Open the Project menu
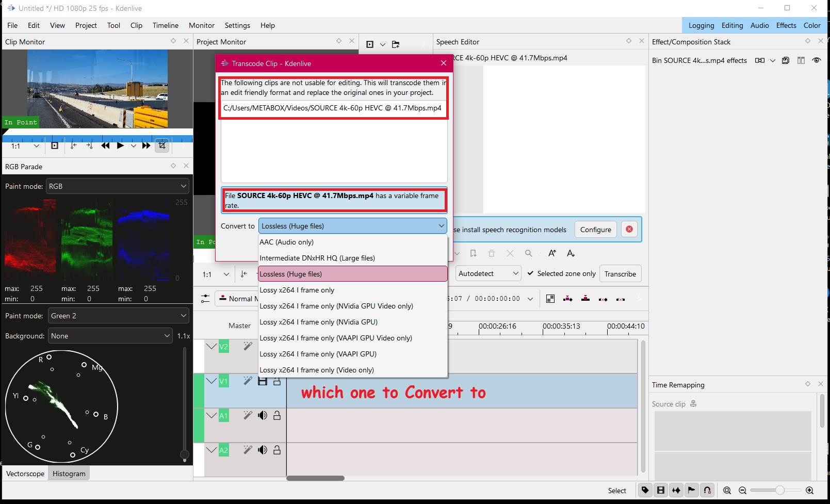This screenshot has width=830, height=504. tap(86, 25)
